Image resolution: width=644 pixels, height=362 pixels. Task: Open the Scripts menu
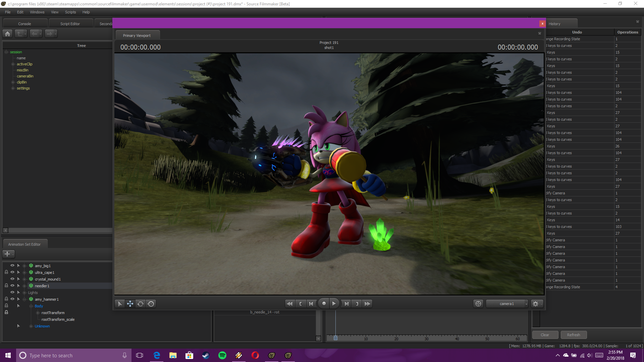pyautogui.click(x=70, y=12)
